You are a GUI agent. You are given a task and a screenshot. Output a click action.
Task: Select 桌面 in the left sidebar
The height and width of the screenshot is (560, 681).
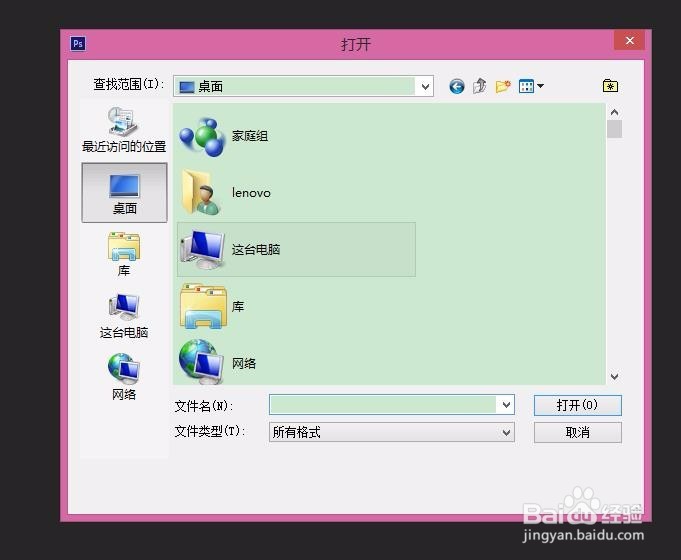click(x=124, y=192)
